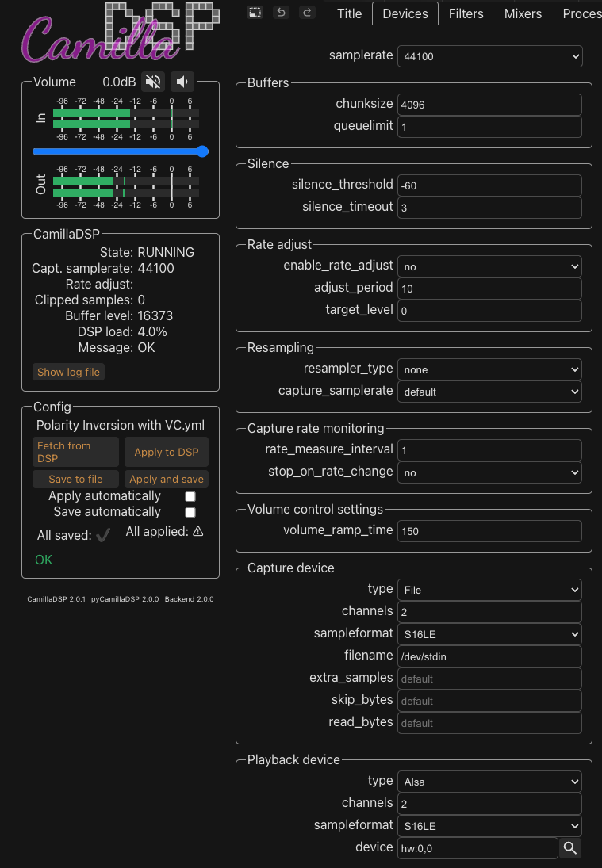Mute the volume with crossed speaker icon
Screen dimensions: 602x868
[153, 82]
